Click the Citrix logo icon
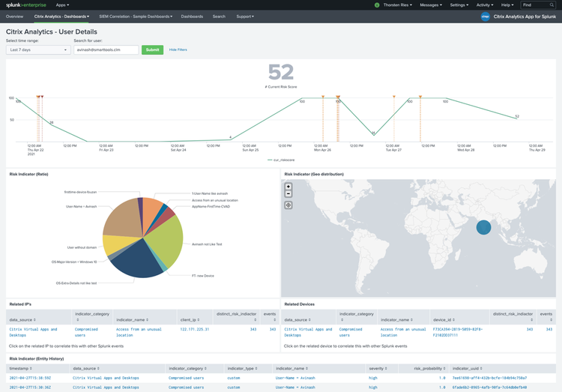The image size is (562, 392). [486, 16]
